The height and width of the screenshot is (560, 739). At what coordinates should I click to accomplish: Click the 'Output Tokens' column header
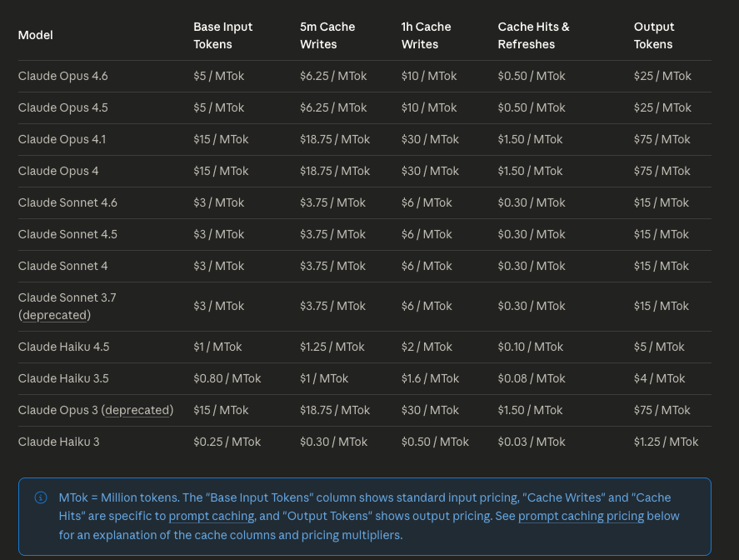click(654, 35)
